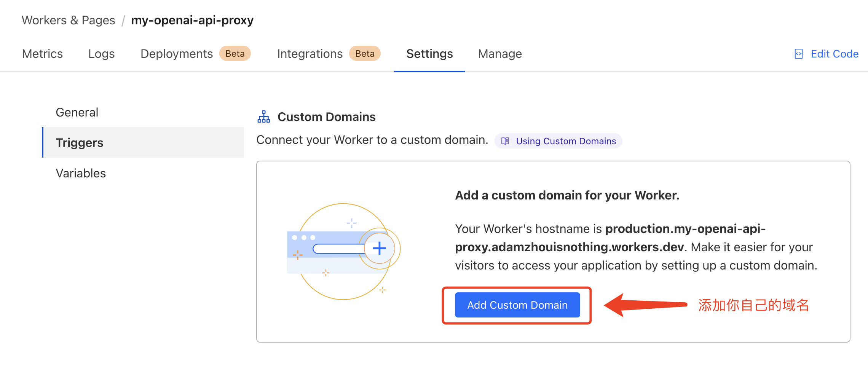Click the book icon in docs link
The width and height of the screenshot is (868, 386).
[505, 141]
